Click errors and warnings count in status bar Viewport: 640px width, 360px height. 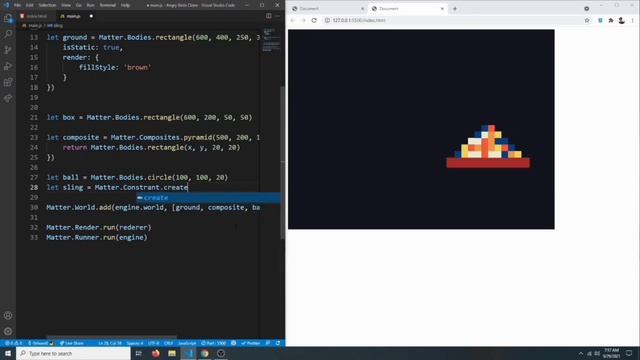(13, 343)
